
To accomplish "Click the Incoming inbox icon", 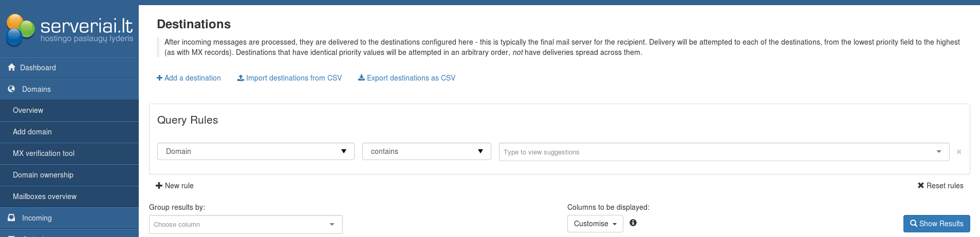I will click(x=11, y=218).
